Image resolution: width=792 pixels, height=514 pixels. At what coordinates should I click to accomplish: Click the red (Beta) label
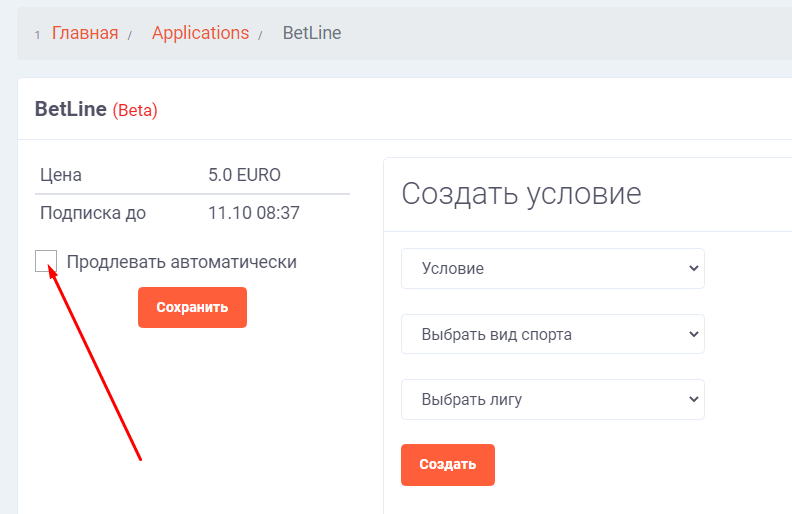[x=135, y=110]
